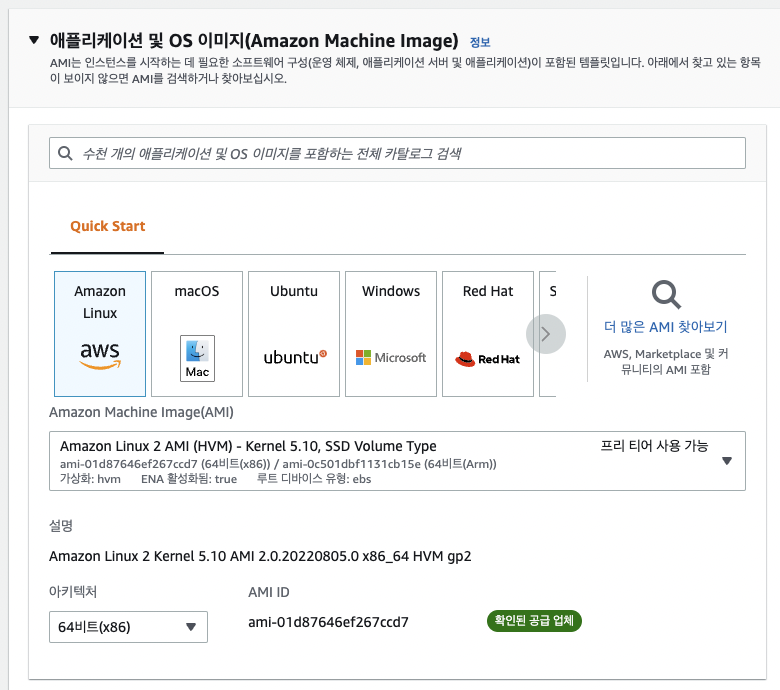The width and height of the screenshot is (780, 690).
Task: Select the Ubuntu AMI card
Action: click(294, 334)
